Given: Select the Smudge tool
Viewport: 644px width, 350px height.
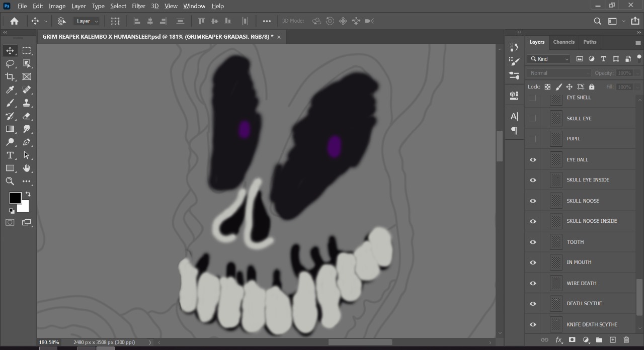Looking at the screenshot, I should click(x=27, y=129).
